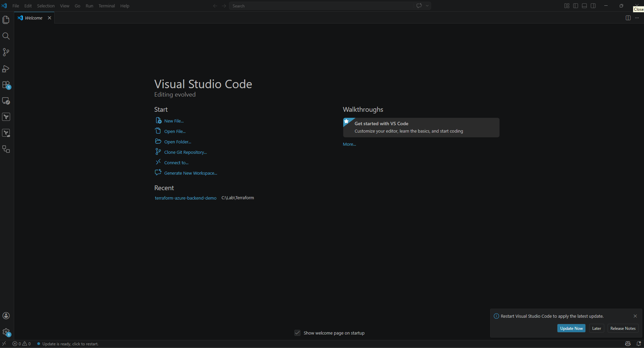Screen dimensions: 644x348
Task: Open the Help menu
Action: pos(125,6)
